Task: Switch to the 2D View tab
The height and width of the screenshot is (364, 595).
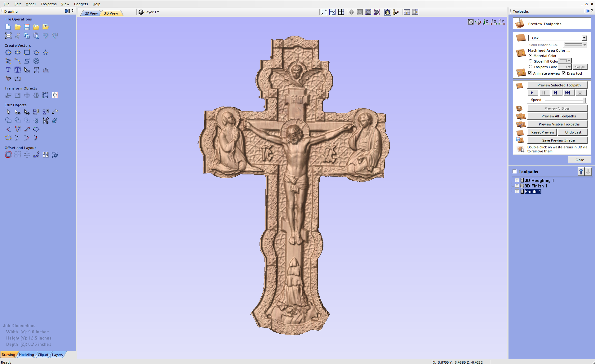Action: (90, 13)
